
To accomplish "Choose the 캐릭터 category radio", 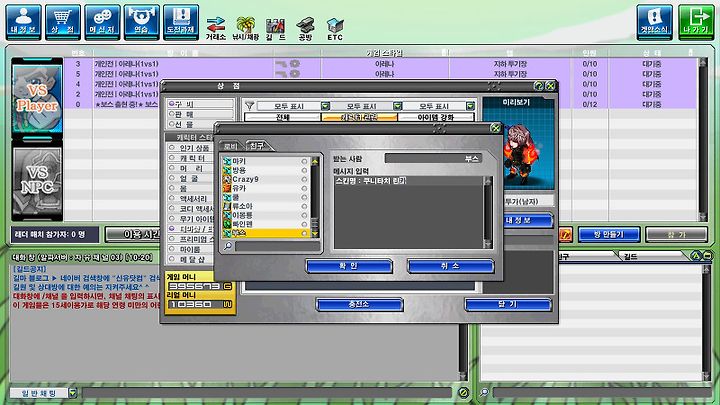I will coord(172,158).
